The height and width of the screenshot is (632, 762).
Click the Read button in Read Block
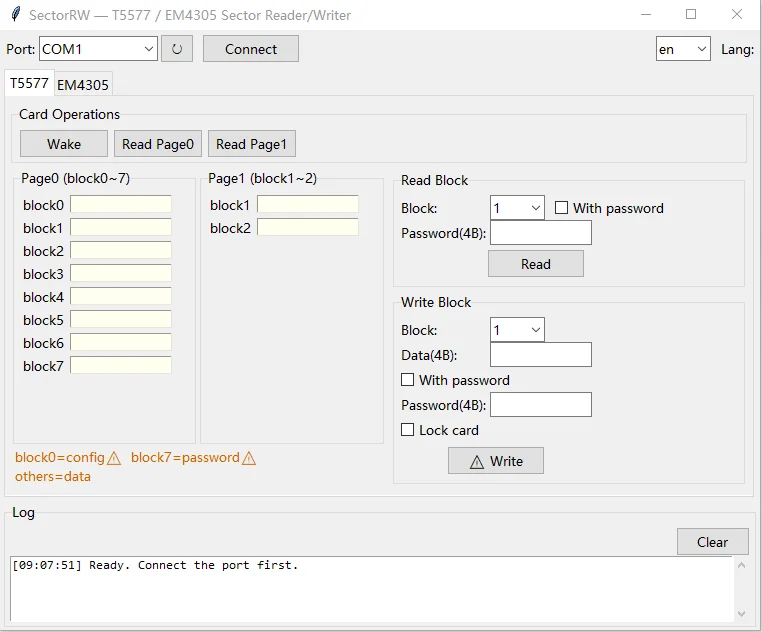click(536, 263)
